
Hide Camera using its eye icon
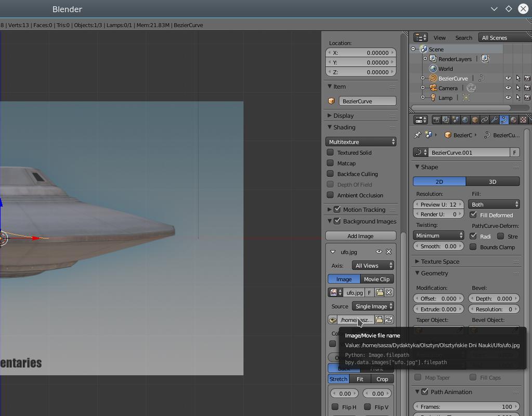tap(508, 88)
